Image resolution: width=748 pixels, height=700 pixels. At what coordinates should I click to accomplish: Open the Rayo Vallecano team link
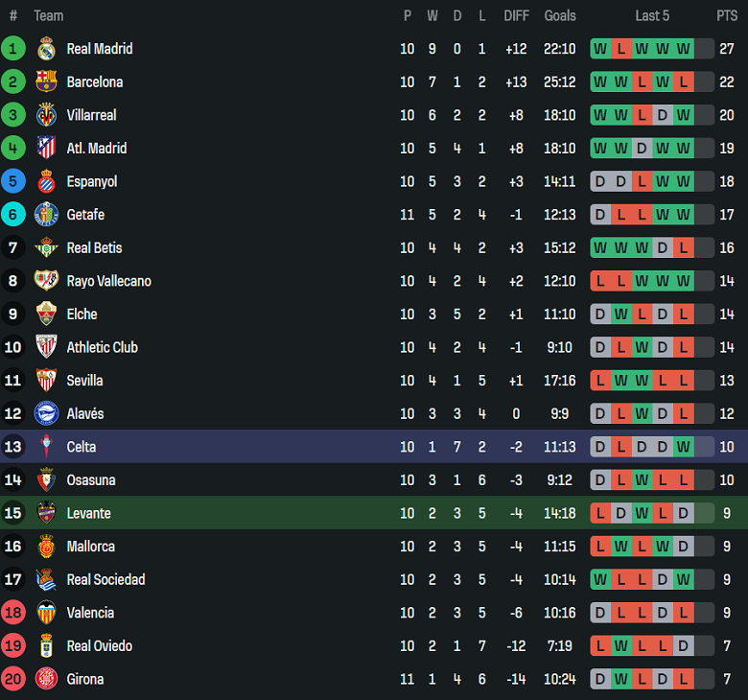coord(108,281)
